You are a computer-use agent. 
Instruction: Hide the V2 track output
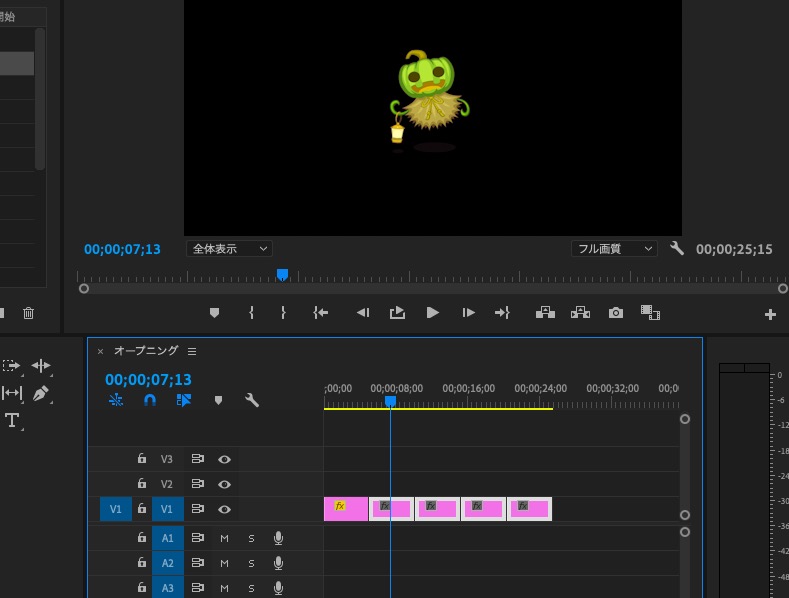tap(225, 484)
